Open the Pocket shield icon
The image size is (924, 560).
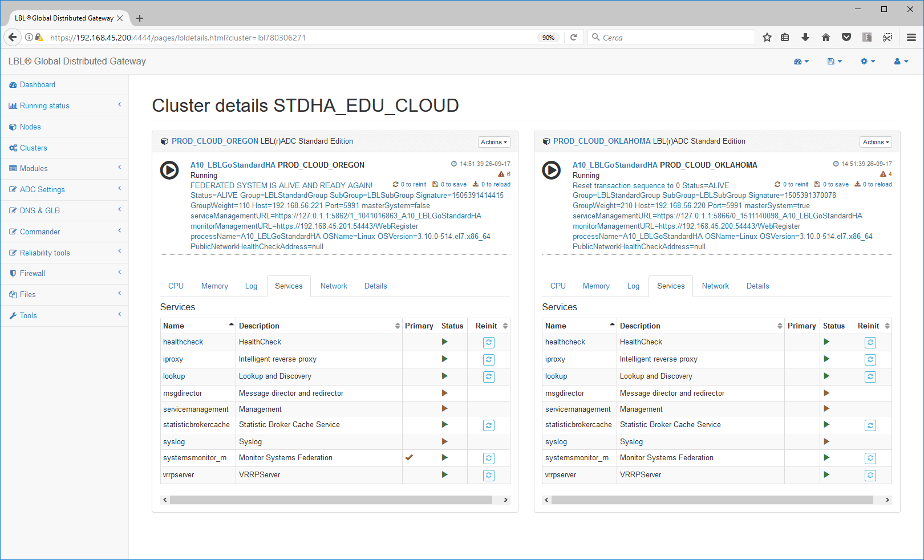tap(846, 37)
